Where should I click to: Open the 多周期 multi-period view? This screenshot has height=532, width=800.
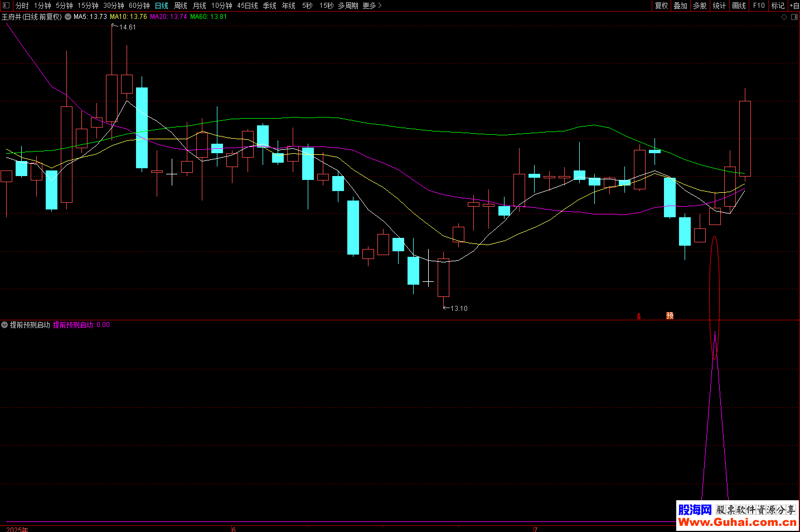coord(348,6)
